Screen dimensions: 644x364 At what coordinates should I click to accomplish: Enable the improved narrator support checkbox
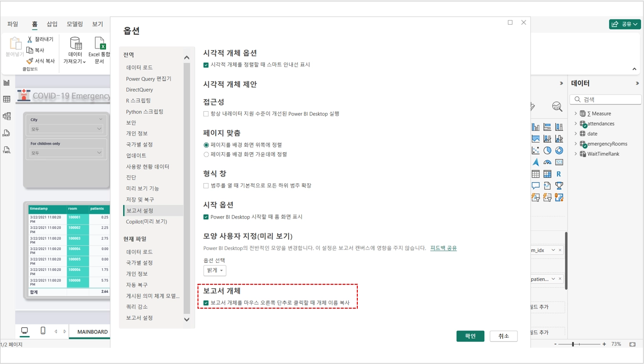pyautogui.click(x=206, y=114)
